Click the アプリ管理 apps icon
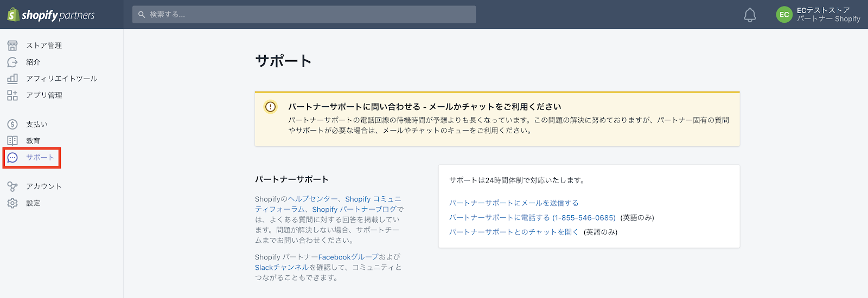 pos(12,95)
